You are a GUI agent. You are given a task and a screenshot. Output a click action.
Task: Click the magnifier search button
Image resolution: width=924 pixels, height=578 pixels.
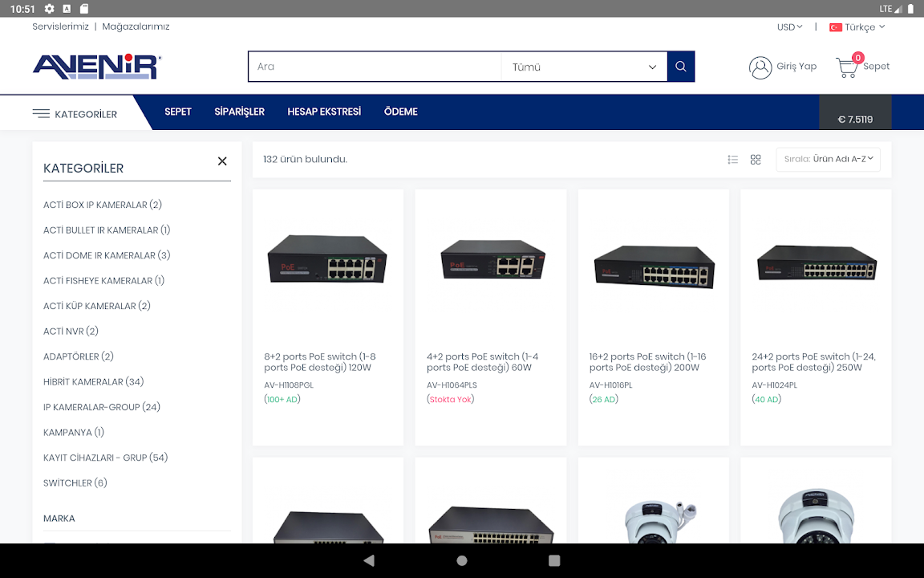680,67
